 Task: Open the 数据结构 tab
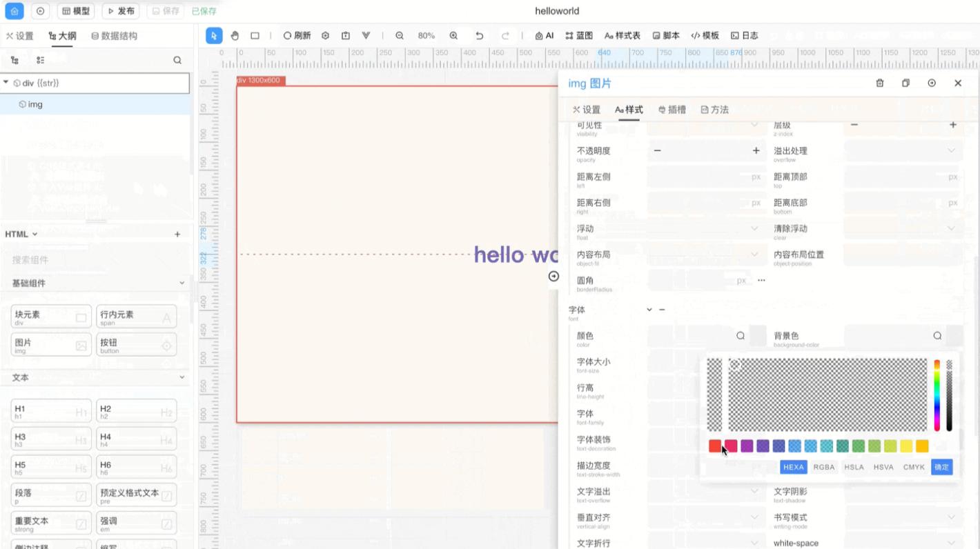click(x=114, y=36)
